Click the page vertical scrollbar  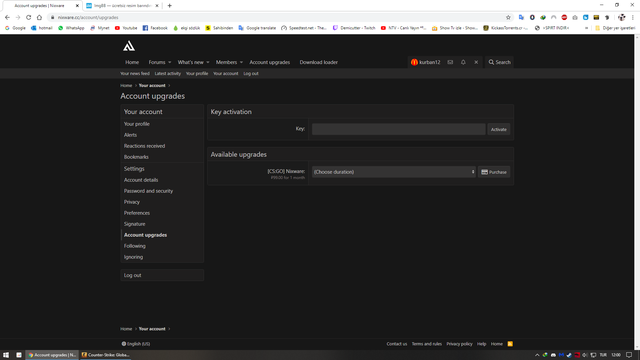tap(637, 192)
